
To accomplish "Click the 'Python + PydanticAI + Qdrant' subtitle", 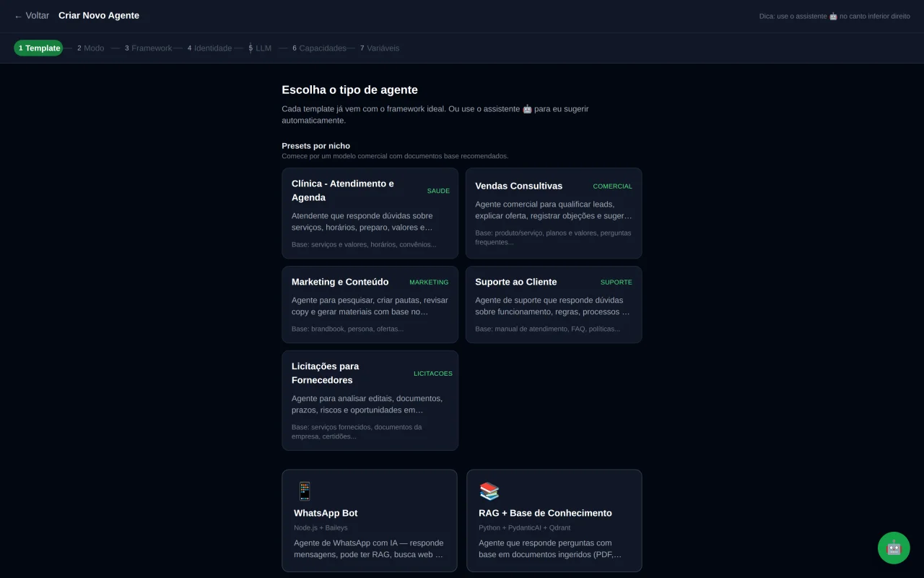I will [525, 527].
